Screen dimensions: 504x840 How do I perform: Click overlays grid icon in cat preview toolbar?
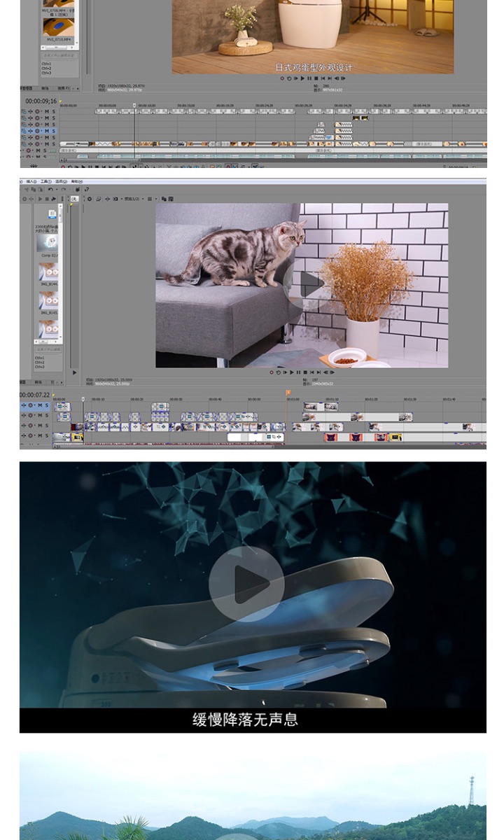[x=149, y=199]
